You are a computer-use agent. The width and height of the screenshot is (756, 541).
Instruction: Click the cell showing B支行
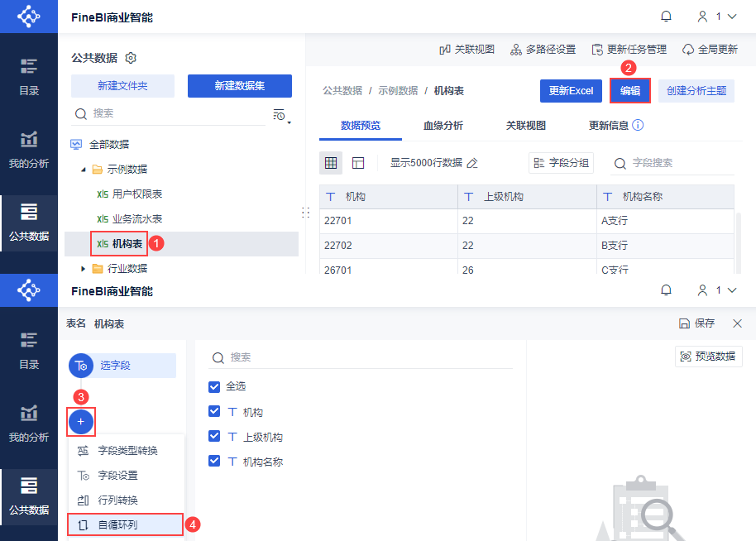pyautogui.click(x=665, y=246)
